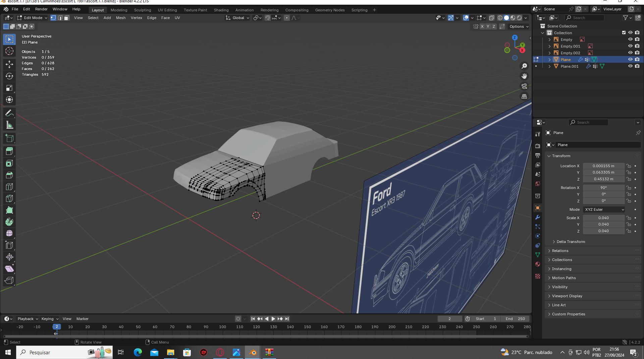
Task: Select the Inset Faces tool
Action: 9,163
